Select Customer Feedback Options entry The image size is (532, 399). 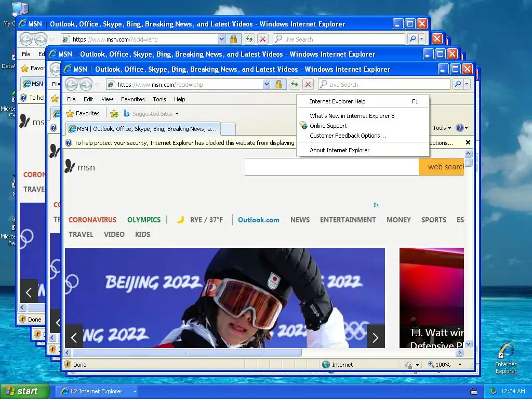click(363, 136)
